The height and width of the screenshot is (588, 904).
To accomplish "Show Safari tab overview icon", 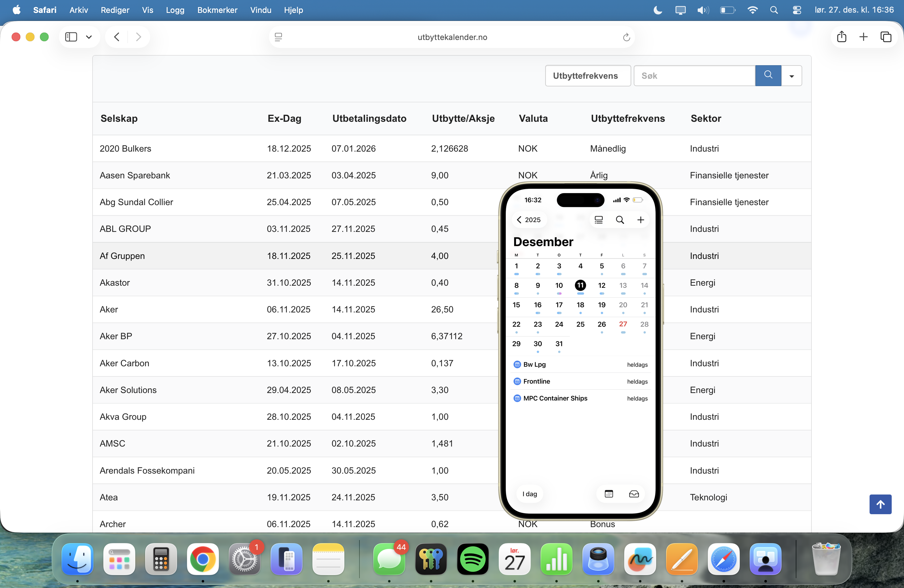I will [886, 37].
